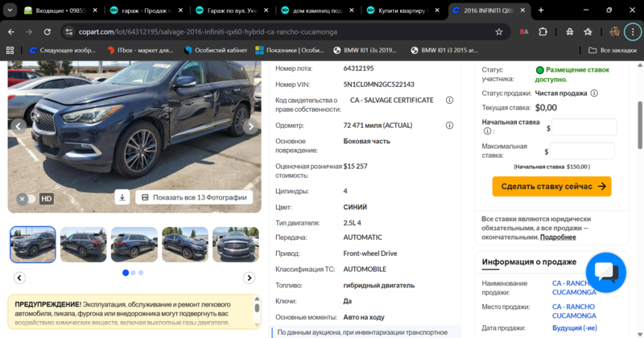Select the fourth car thumbnail
This screenshot has width=644, height=338.
click(185, 245)
